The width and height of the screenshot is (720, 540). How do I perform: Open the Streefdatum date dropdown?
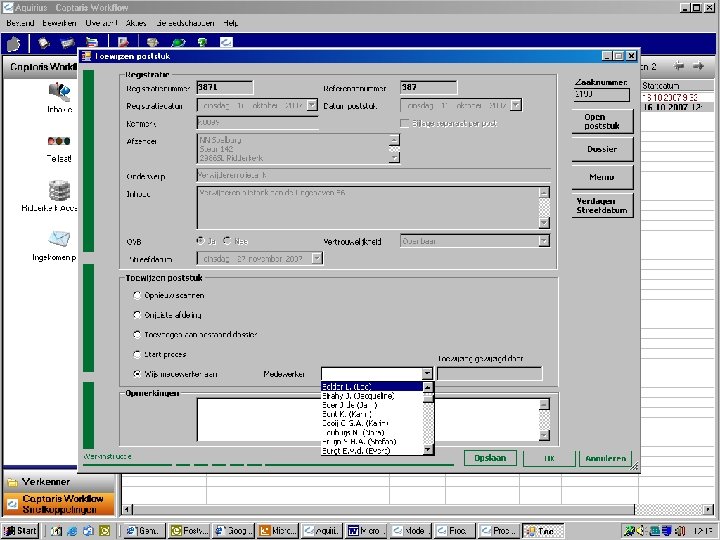pos(317,259)
